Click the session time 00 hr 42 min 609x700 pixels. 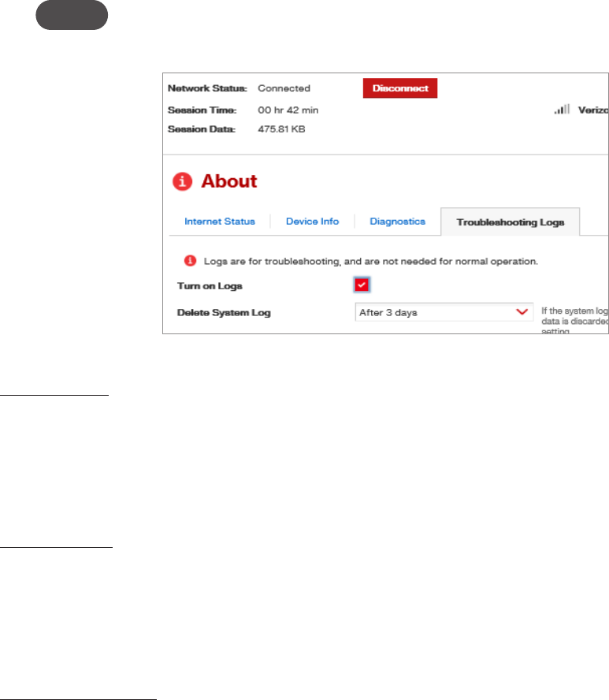(x=288, y=110)
